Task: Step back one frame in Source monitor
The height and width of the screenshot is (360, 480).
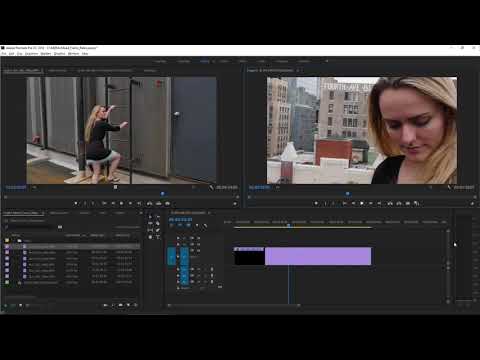Action: [113, 203]
